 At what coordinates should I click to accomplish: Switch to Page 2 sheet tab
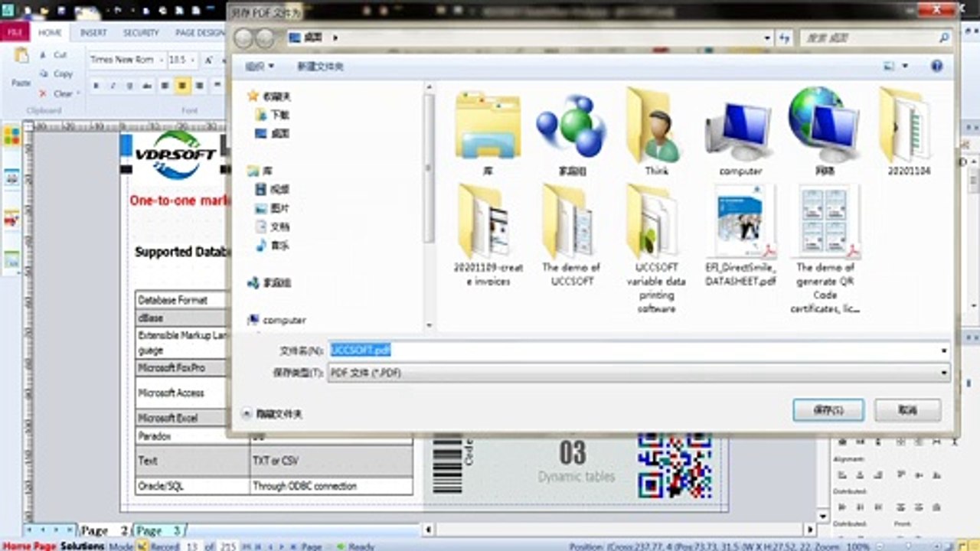point(105,530)
